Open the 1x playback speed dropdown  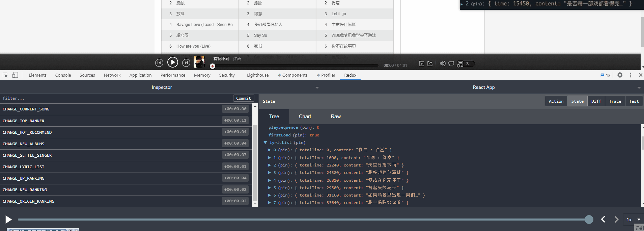pos(634,220)
